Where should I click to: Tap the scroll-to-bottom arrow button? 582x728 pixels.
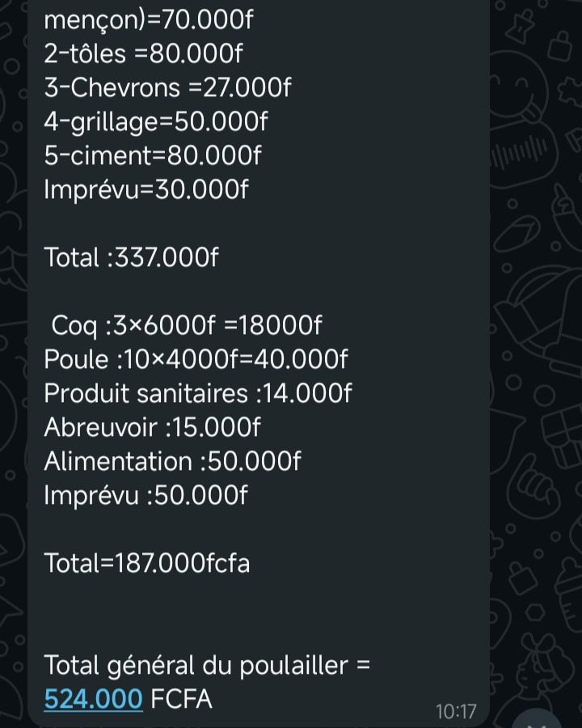538,720
